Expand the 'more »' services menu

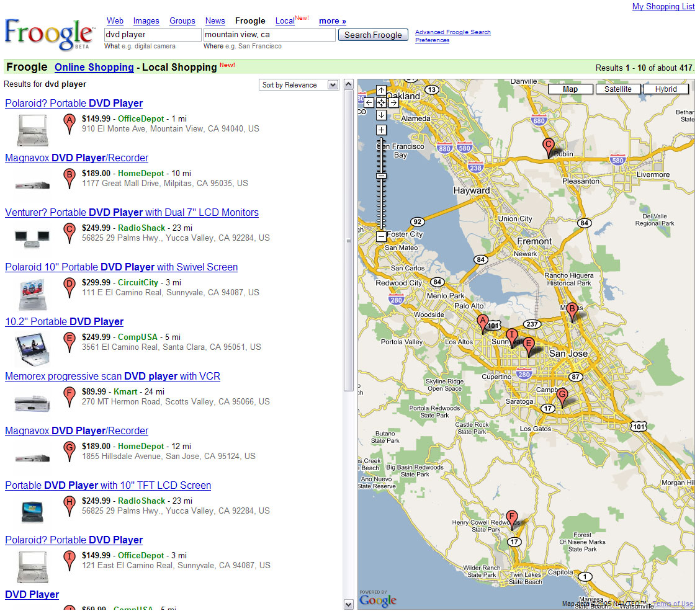pos(333,21)
